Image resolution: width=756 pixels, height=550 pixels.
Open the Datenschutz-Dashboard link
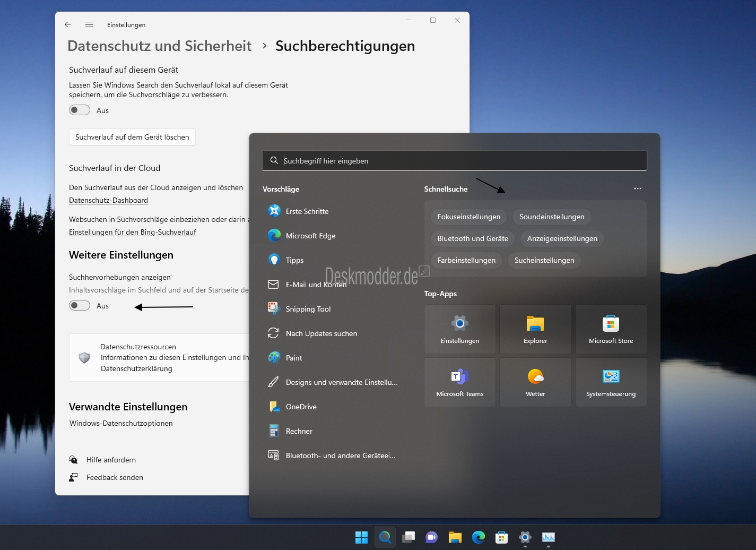pos(108,200)
